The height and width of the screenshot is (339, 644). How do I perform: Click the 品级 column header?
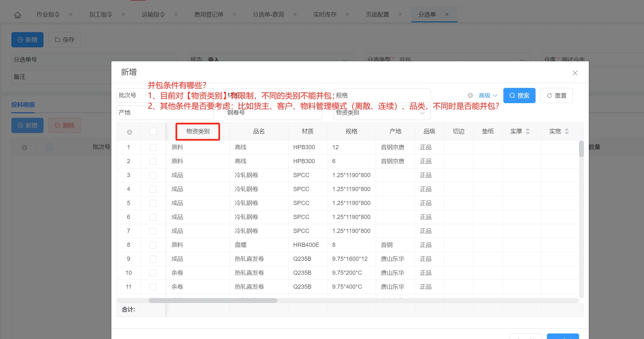click(429, 131)
